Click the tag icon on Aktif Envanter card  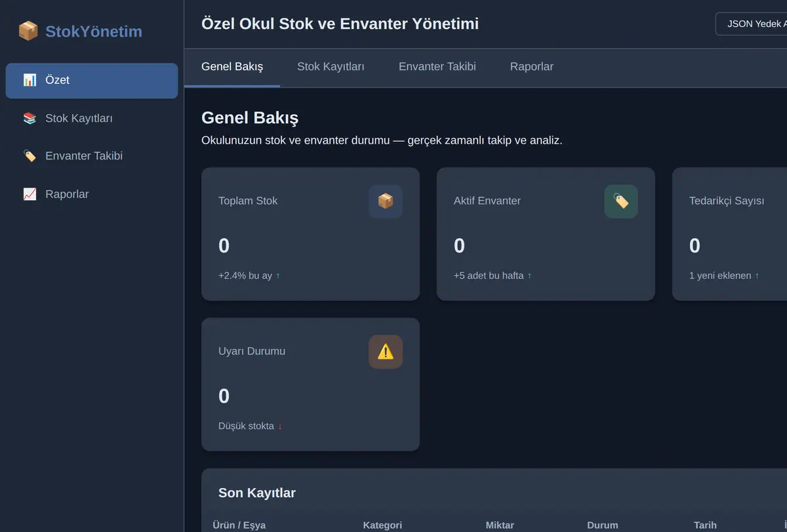(621, 201)
